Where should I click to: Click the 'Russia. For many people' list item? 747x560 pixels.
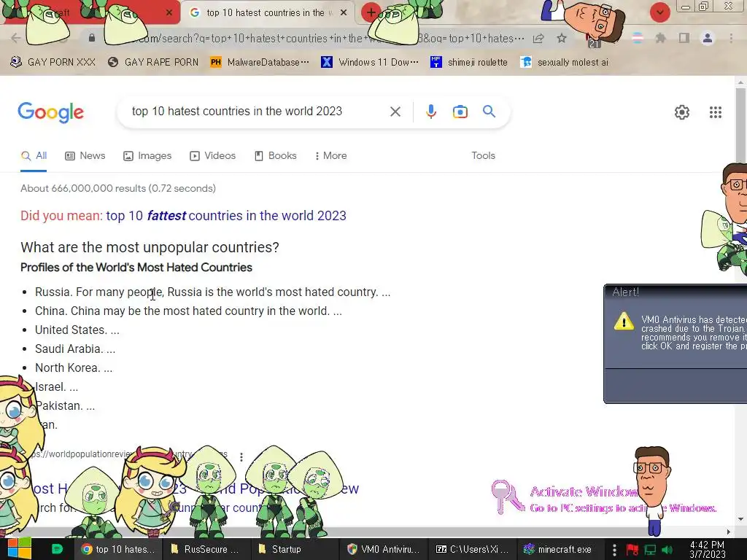coord(212,292)
